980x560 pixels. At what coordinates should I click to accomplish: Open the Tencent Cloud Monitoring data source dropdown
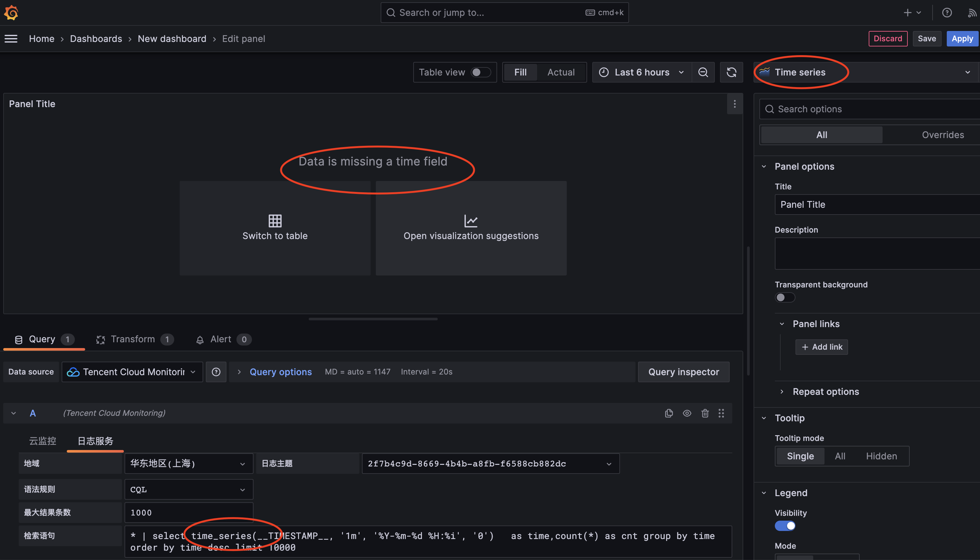132,372
